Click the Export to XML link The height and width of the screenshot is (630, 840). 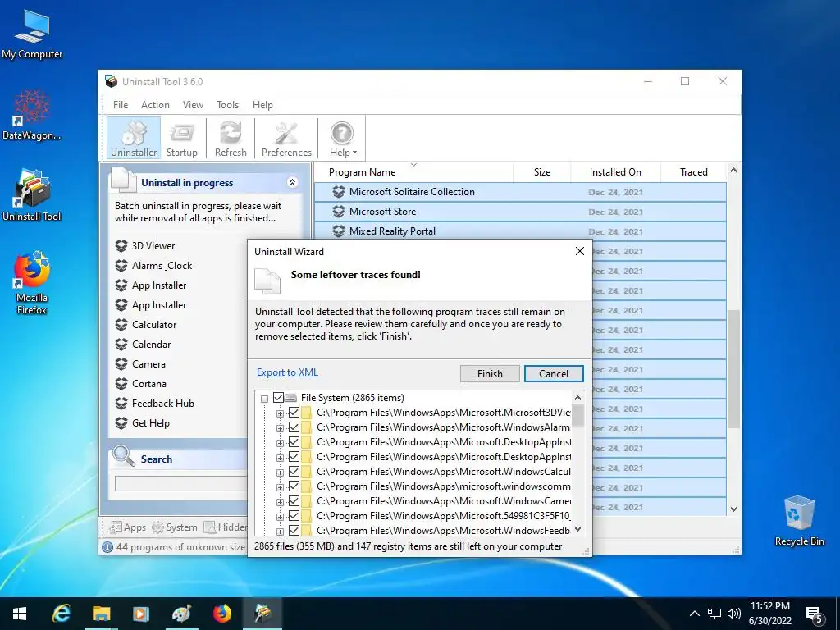287,372
